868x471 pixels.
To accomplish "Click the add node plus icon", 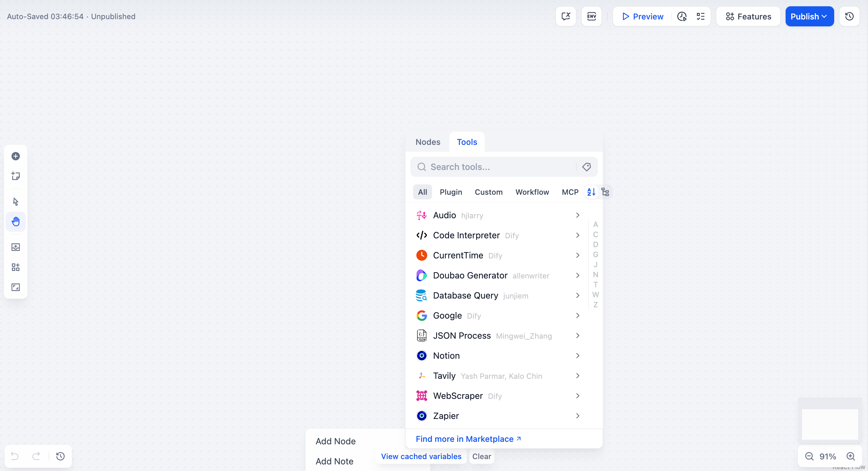I will [x=15, y=156].
